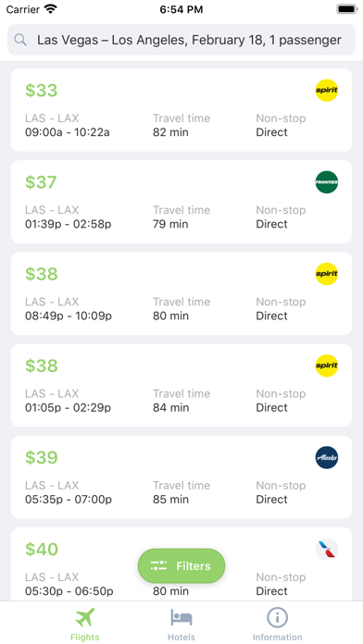
Task: Open the Filters button
Action: coord(181,566)
